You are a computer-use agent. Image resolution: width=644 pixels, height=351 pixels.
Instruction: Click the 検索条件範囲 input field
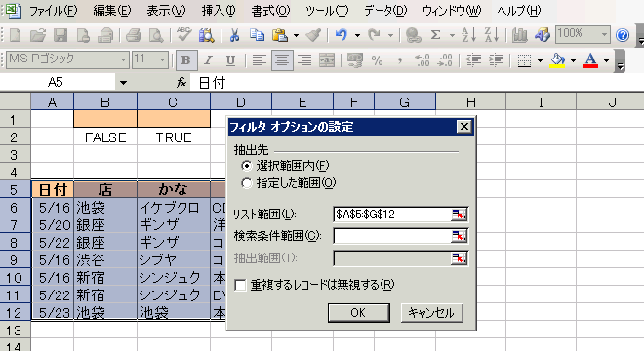(392, 236)
